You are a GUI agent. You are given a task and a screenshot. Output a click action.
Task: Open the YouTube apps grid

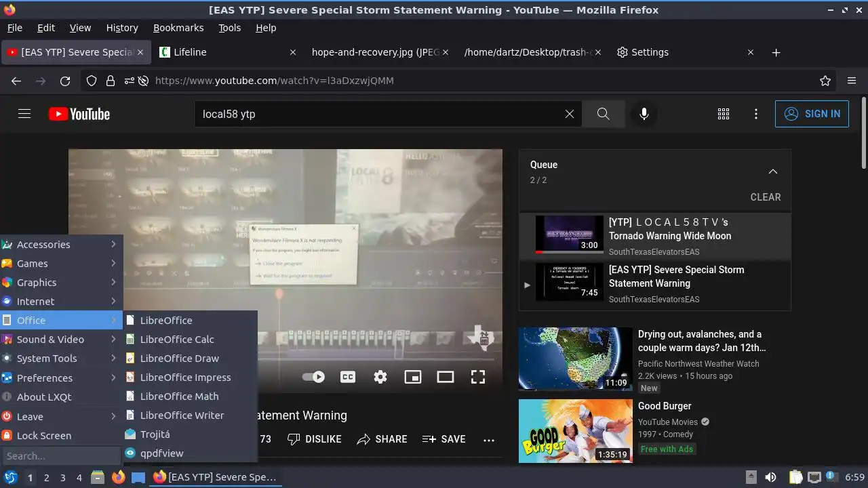[x=724, y=114]
